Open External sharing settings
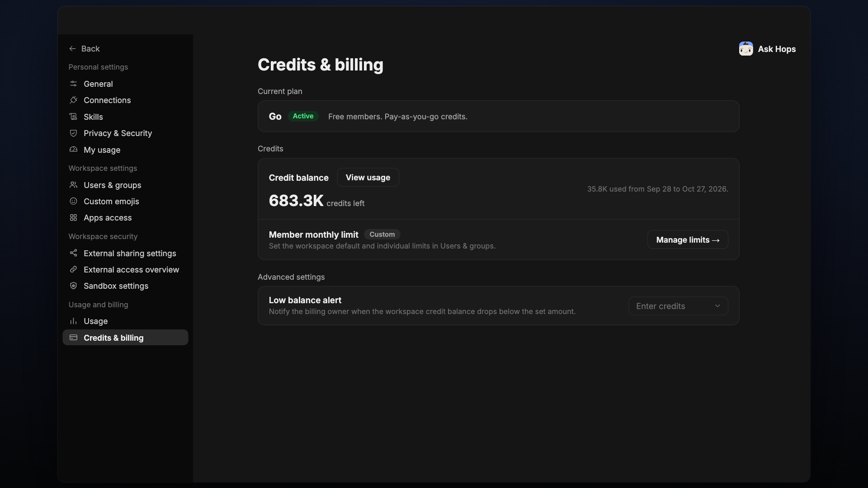 (125, 253)
